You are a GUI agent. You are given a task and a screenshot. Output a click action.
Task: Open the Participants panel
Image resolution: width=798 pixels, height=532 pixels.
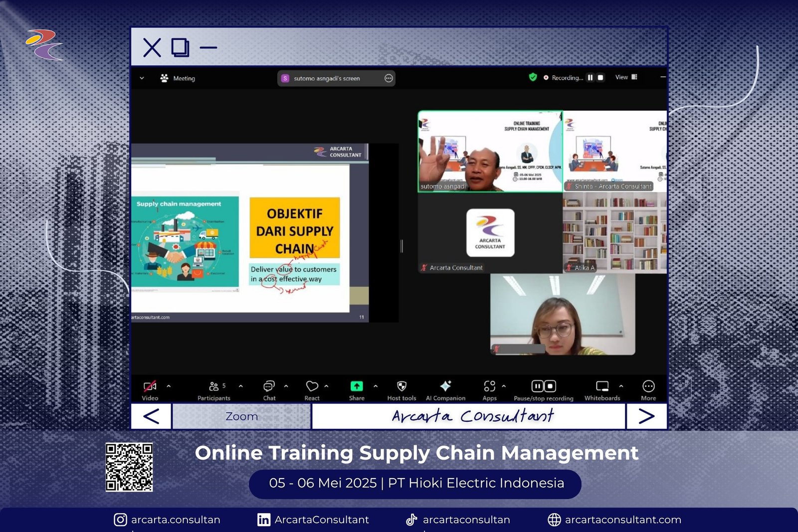(x=214, y=387)
